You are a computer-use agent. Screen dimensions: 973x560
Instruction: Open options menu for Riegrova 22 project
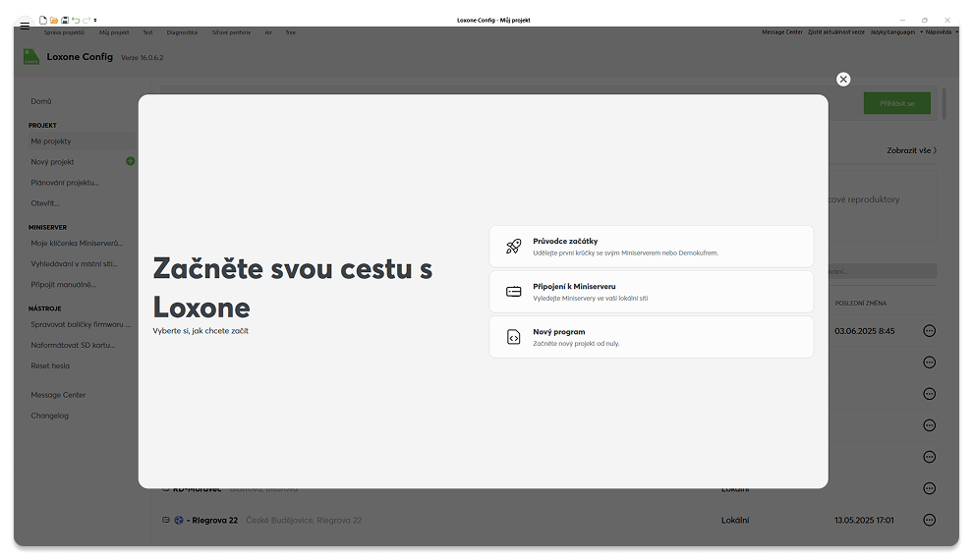pyautogui.click(x=929, y=520)
